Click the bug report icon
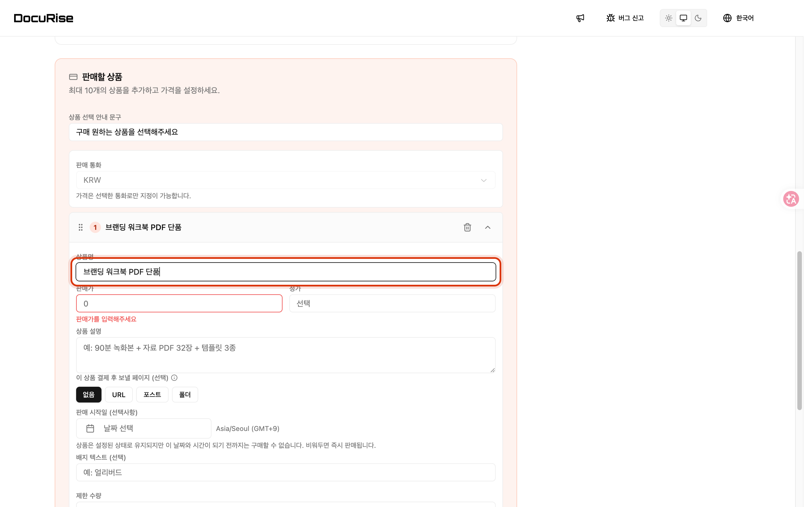 [x=610, y=18]
